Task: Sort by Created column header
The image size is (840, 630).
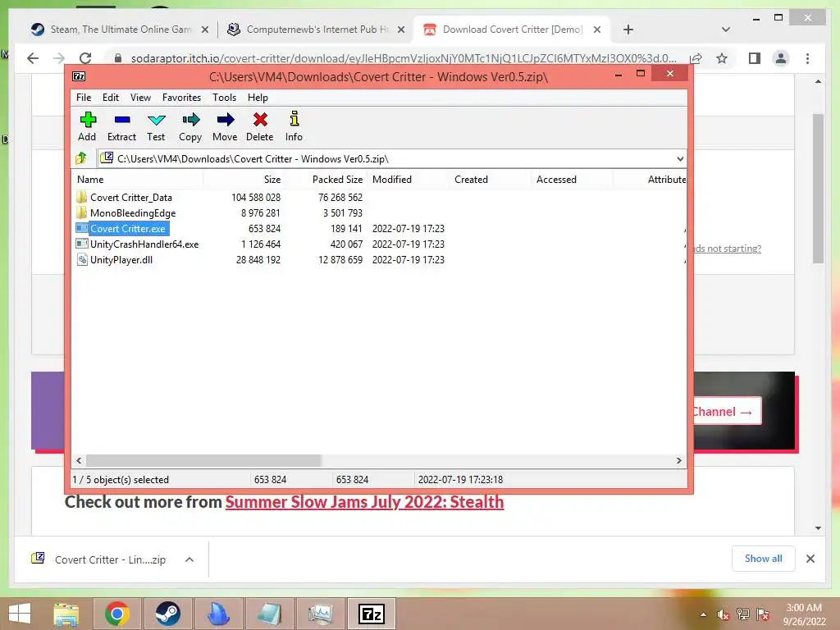Action: [x=491, y=180]
